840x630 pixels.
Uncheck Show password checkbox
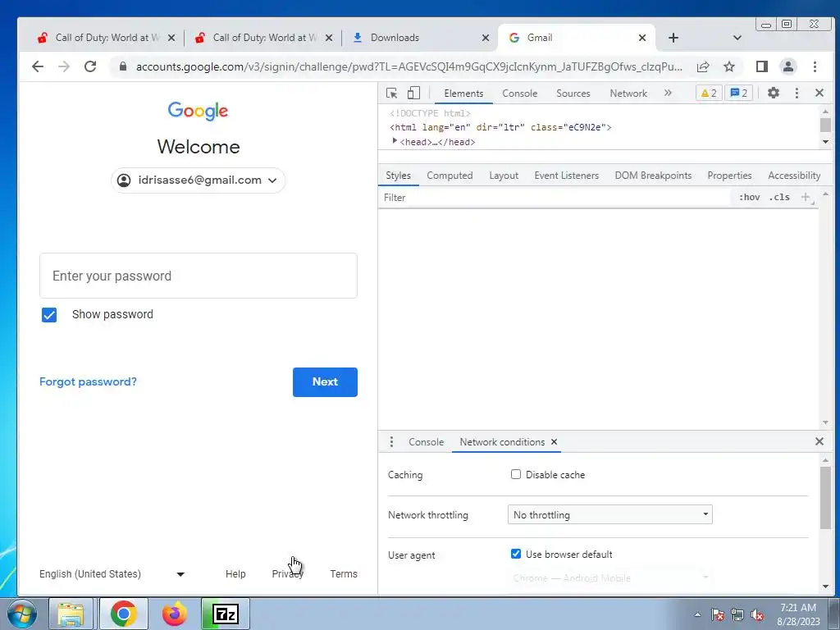(x=49, y=315)
